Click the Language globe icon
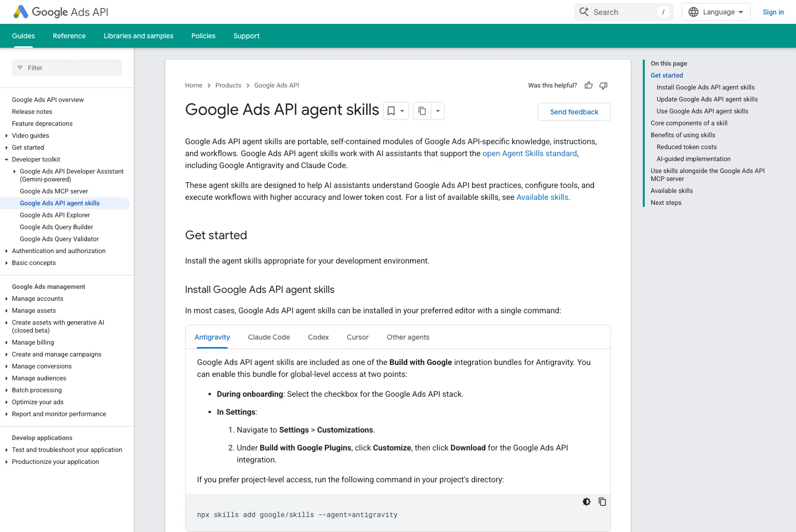The height and width of the screenshot is (532, 796). [694, 12]
